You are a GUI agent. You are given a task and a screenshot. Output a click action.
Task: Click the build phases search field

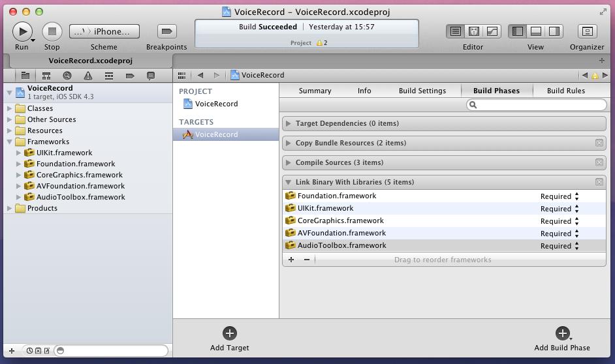tap(536, 104)
